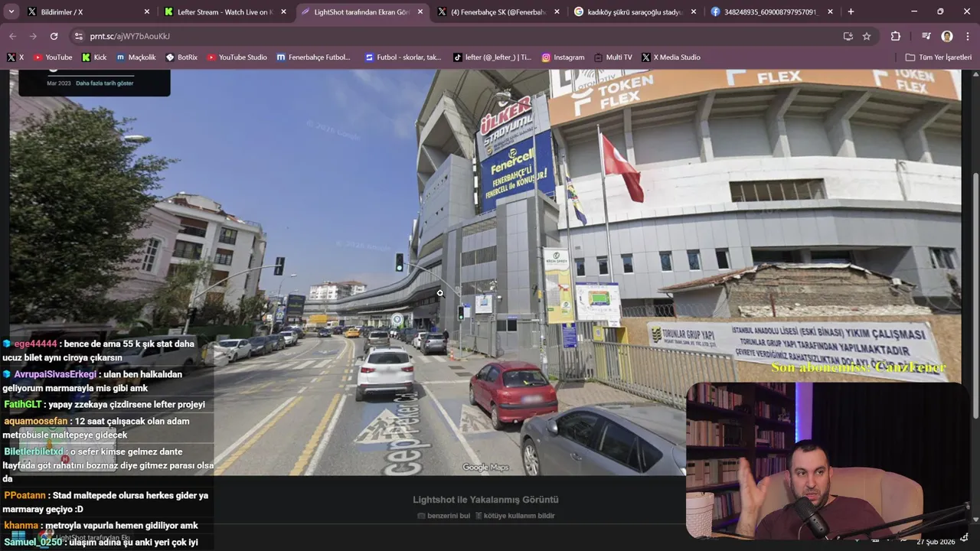Go back to the previous page
The image size is (980, 551).
[x=12, y=36]
